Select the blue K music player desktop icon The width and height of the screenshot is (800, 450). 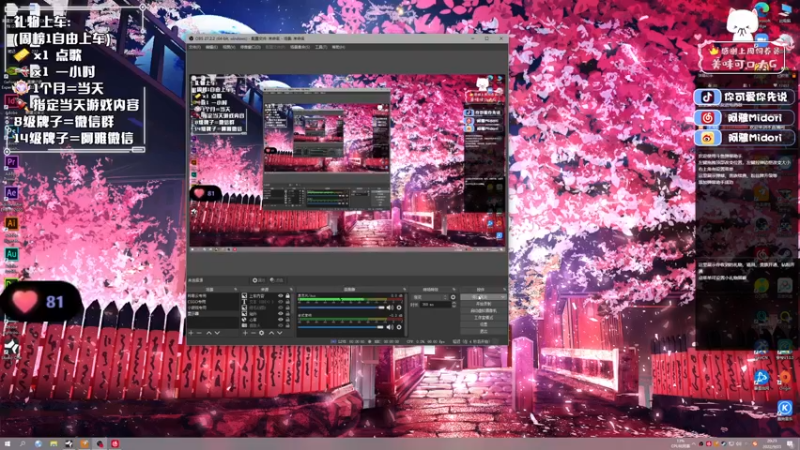tap(785, 407)
